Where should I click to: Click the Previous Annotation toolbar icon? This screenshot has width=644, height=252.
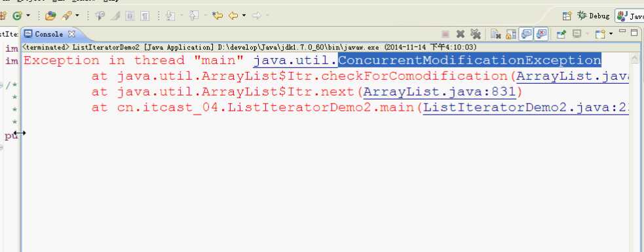[194, 16]
